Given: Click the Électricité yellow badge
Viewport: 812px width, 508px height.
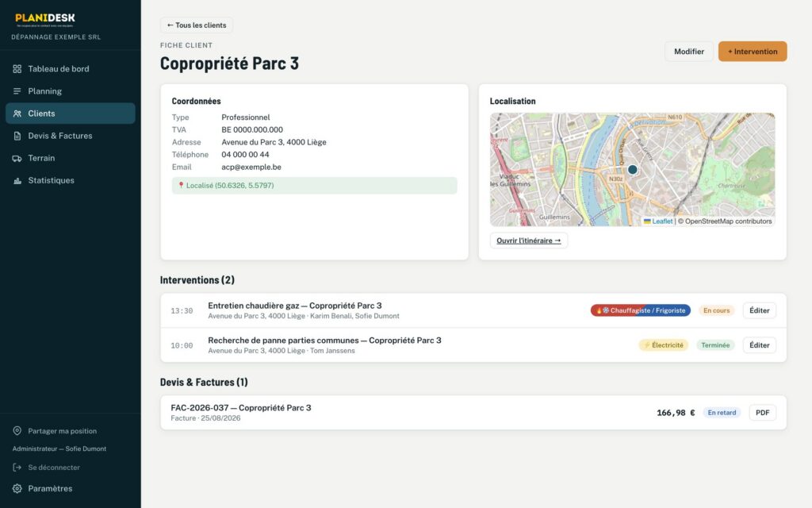Looking at the screenshot, I should (664, 345).
